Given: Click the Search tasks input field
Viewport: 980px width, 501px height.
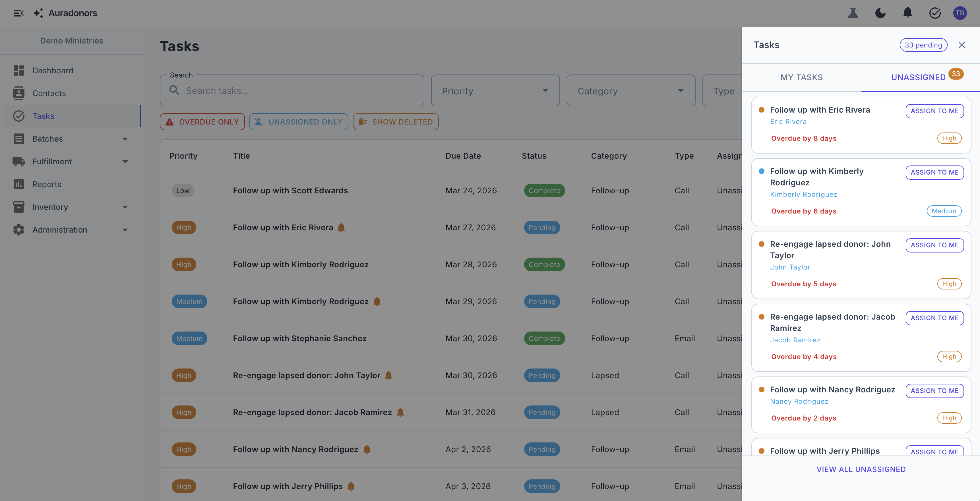Looking at the screenshot, I should pyautogui.click(x=297, y=91).
